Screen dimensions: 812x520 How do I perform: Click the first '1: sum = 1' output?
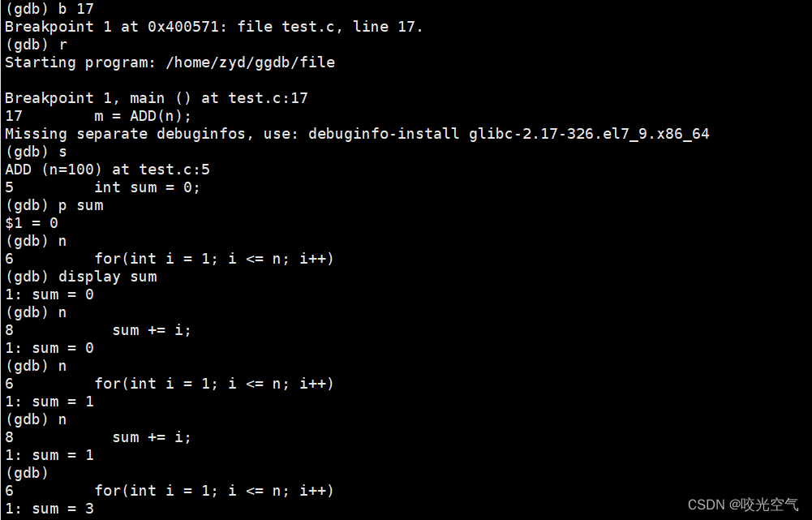coord(49,402)
